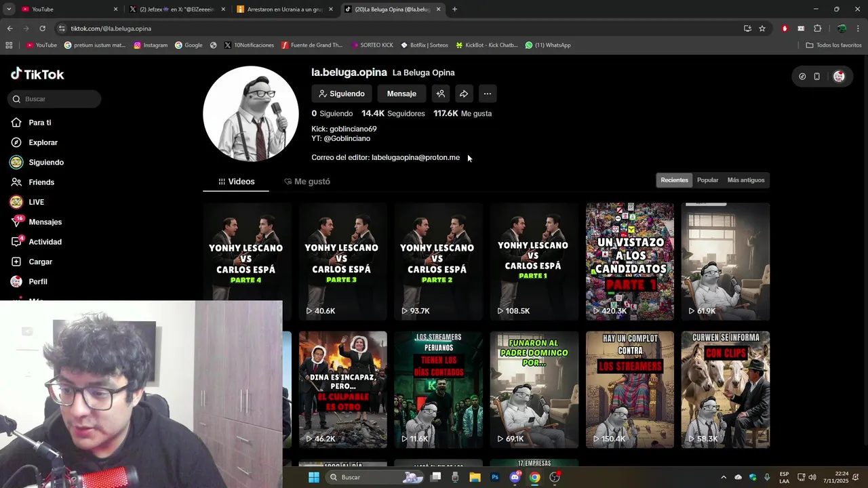
Task: Click the add-friend suggestions icon button
Action: coord(441,94)
